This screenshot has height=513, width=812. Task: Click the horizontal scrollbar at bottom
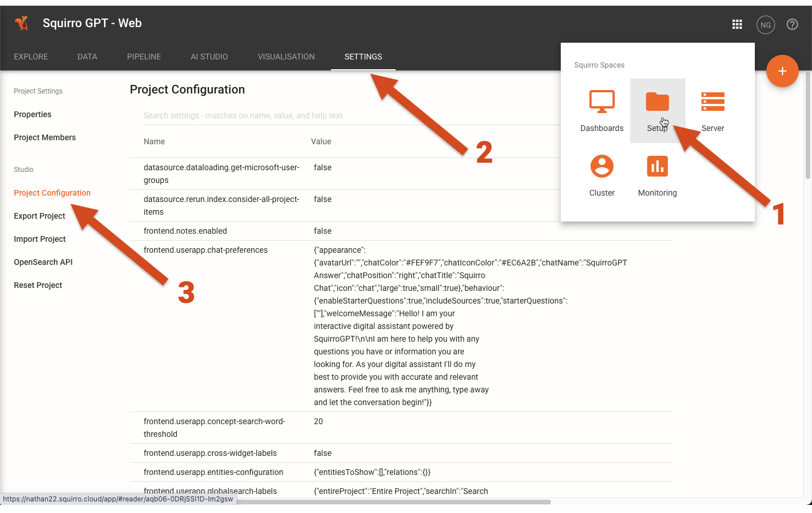click(x=393, y=502)
